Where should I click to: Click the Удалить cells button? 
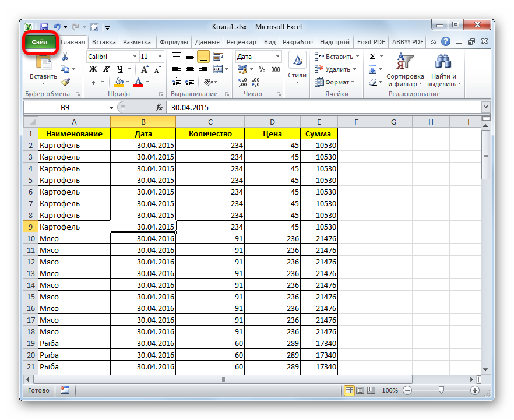click(334, 69)
